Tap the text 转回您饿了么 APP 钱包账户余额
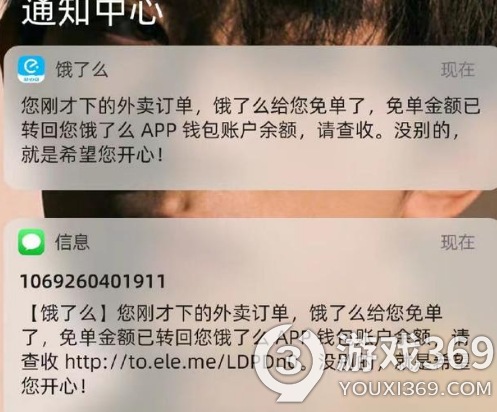 (159, 130)
